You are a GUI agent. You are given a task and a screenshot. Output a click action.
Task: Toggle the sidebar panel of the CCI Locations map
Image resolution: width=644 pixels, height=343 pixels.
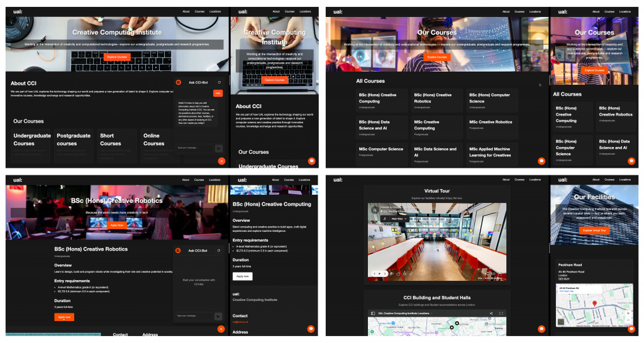tap(373, 313)
